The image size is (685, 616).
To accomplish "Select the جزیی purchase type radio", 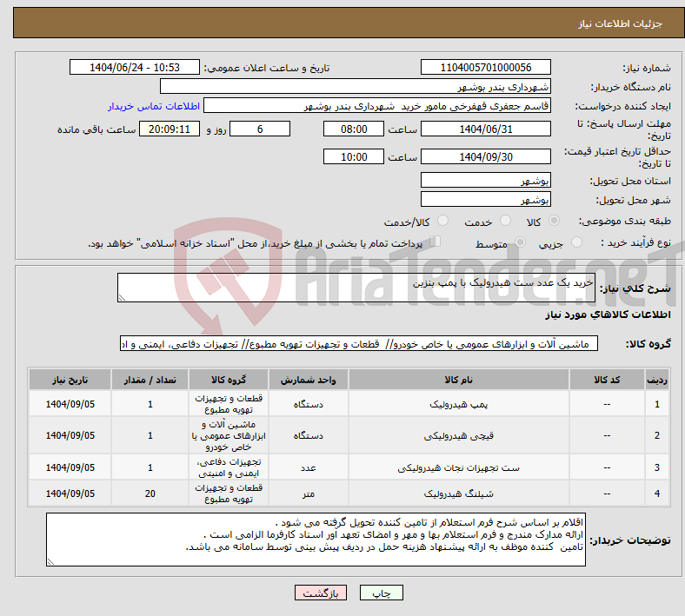I will (576, 242).
